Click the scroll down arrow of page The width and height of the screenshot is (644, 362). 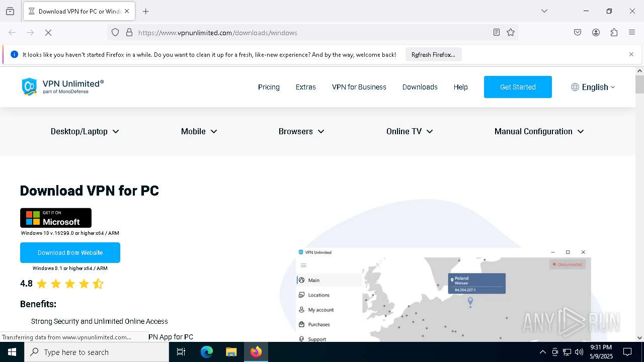(639, 338)
